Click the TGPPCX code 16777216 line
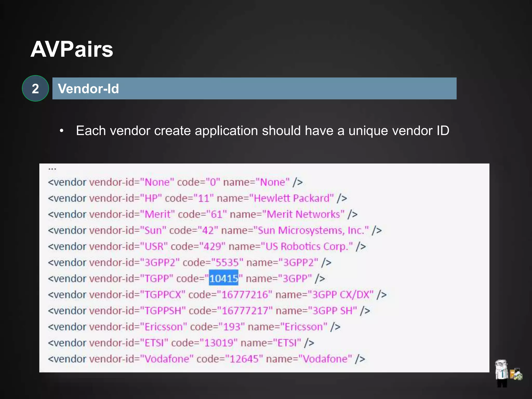 click(217, 295)
